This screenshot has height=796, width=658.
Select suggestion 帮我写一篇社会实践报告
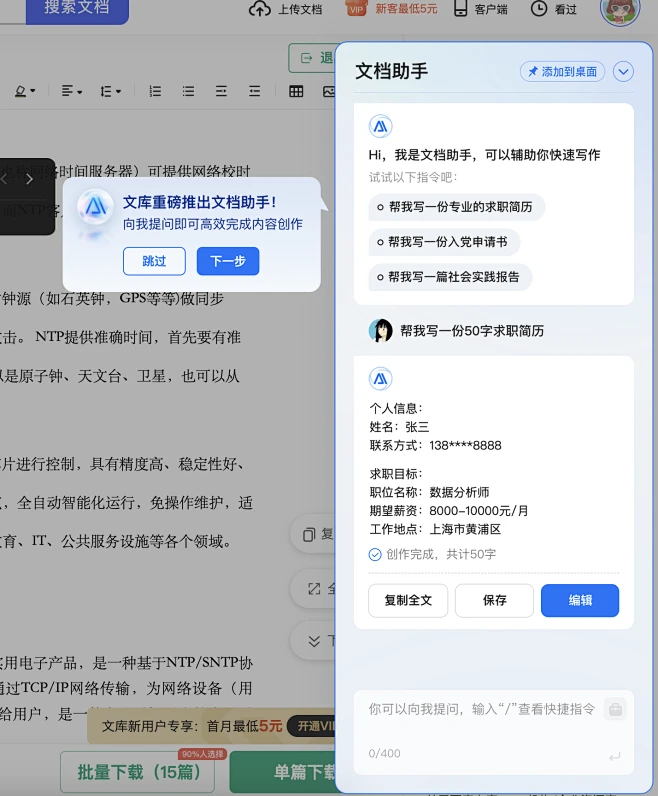pyautogui.click(x=451, y=277)
